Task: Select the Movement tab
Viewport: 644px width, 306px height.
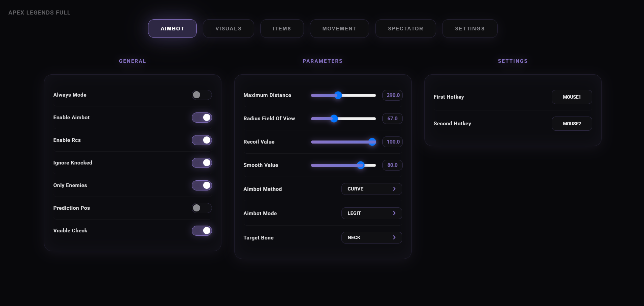Action: pos(339,28)
